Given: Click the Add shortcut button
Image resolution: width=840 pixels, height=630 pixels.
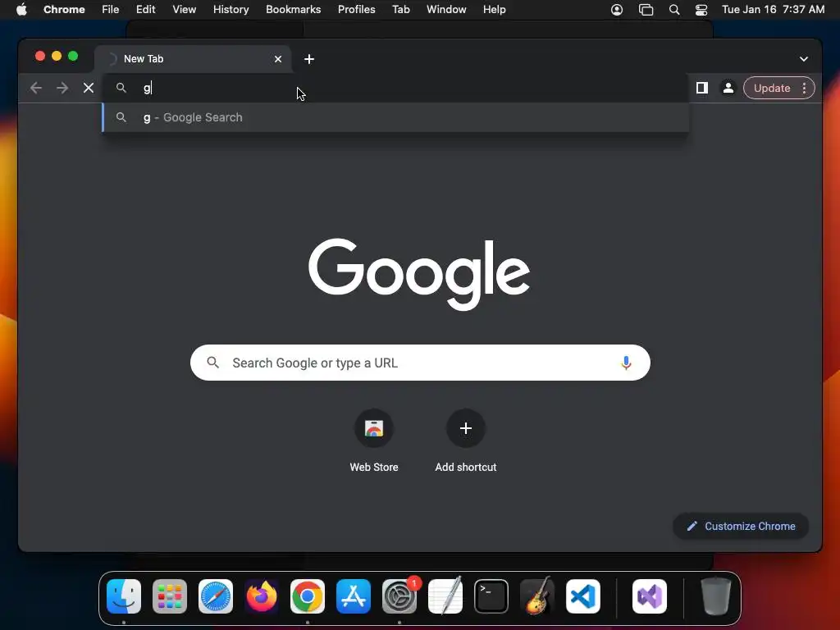Looking at the screenshot, I should click(466, 441).
